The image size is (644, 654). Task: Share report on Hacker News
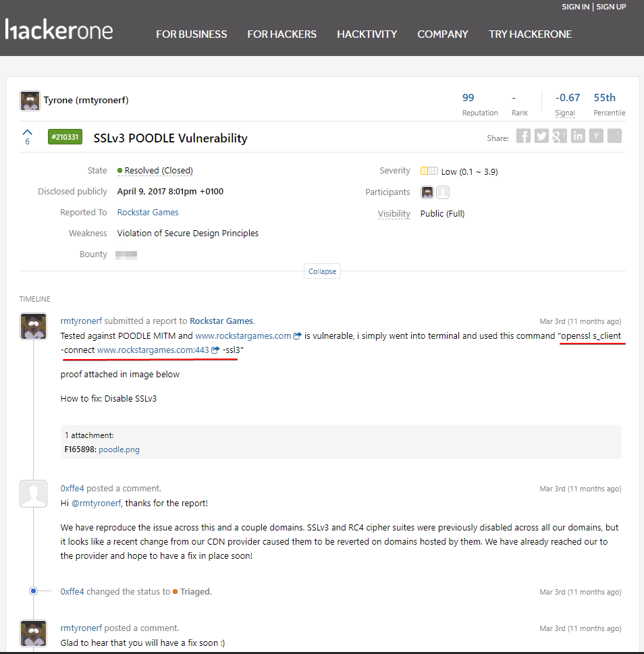[596, 136]
